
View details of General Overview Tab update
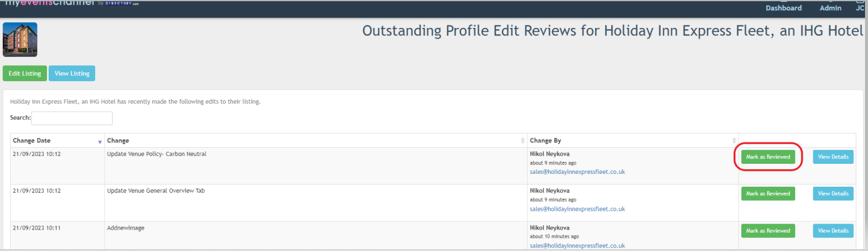[x=833, y=193]
